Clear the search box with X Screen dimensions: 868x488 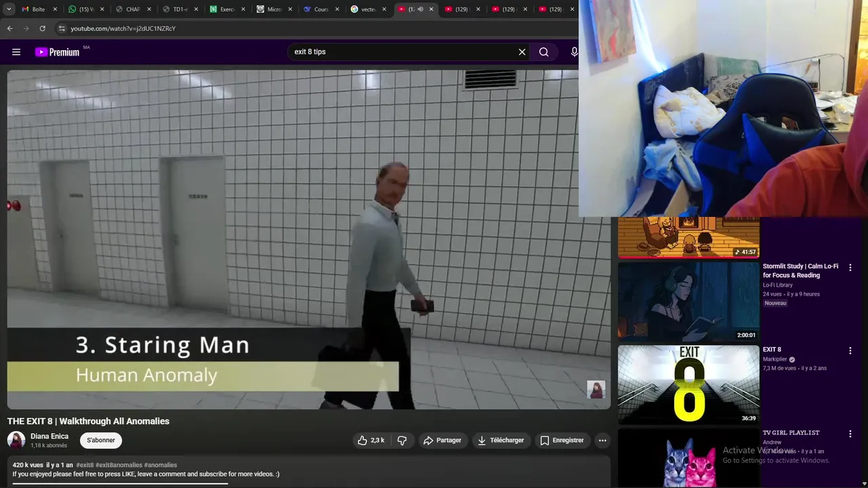(x=522, y=52)
